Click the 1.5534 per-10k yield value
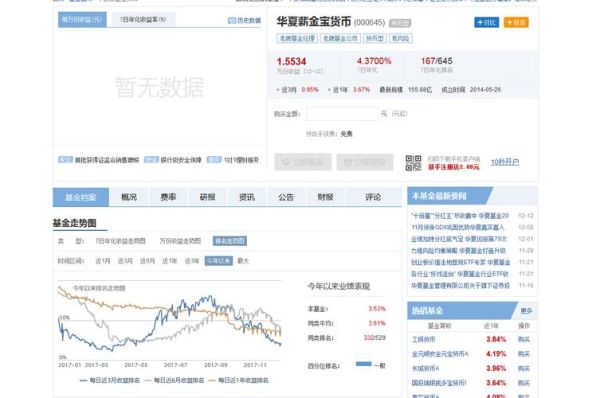The image size is (600, 398). coord(292,62)
